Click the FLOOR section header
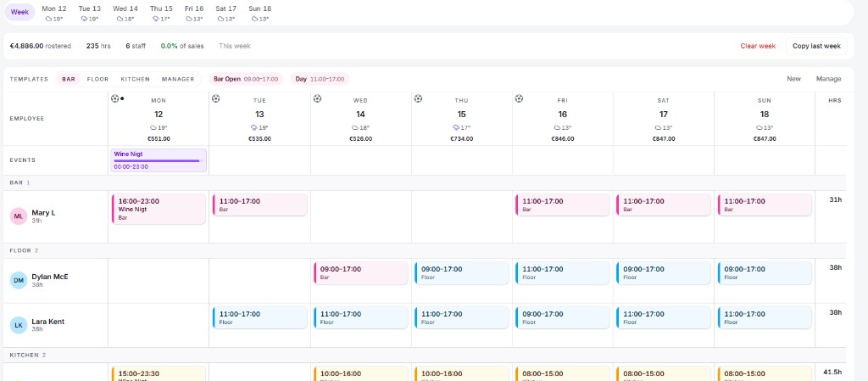This screenshot has width=868, height=381. [425, 250]
